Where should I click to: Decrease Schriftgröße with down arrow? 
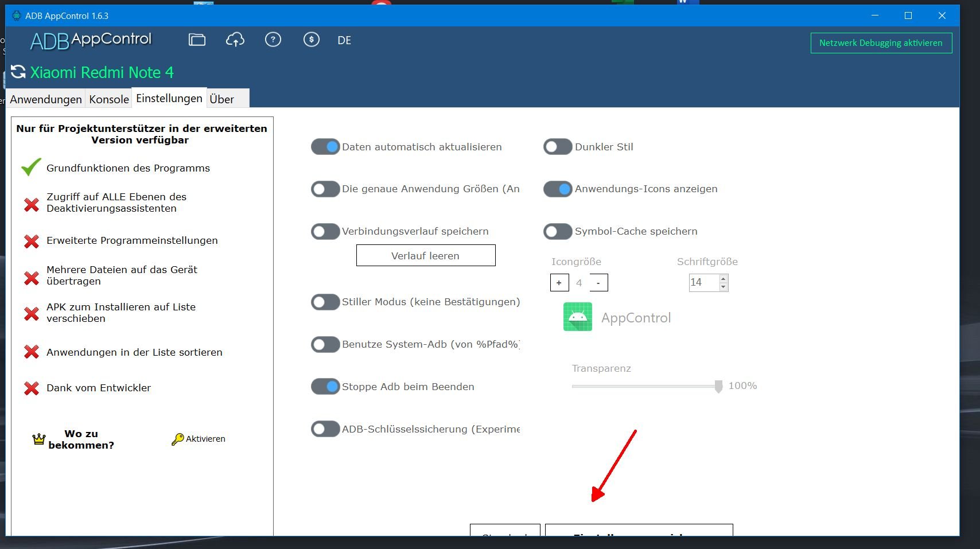pos(724,286)
